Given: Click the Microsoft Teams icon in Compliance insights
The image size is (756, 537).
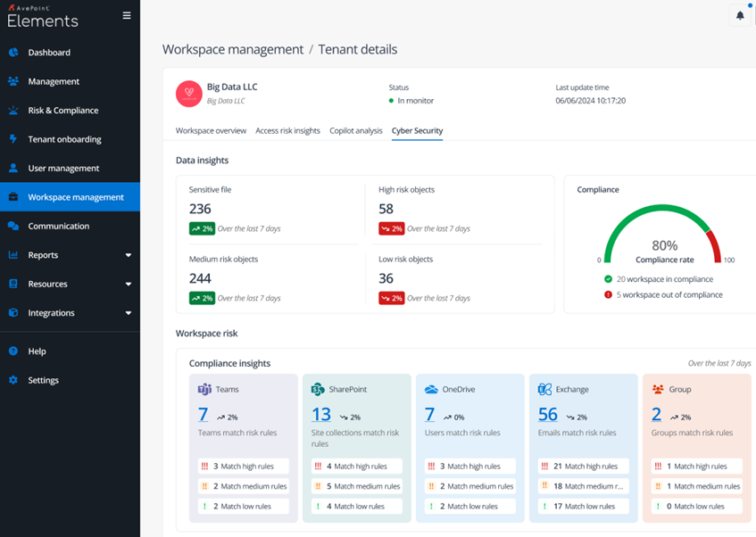Looking at the screenshot, I should [204, 389].
